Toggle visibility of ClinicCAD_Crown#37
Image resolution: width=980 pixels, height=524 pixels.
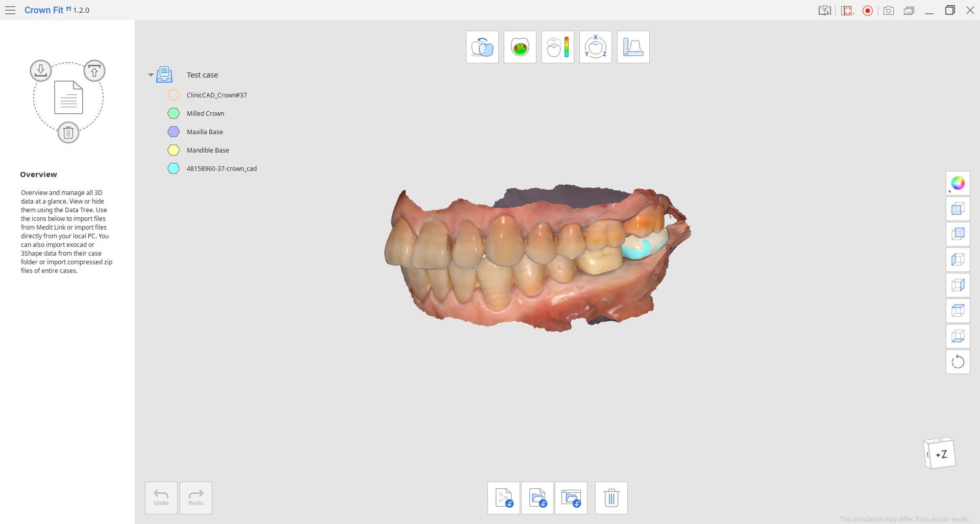pyautogui.click(x=174, y=95)
